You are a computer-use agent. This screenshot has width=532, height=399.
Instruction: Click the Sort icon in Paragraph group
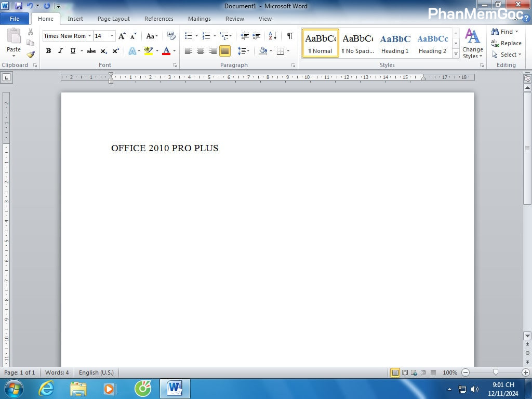(272, 36)
